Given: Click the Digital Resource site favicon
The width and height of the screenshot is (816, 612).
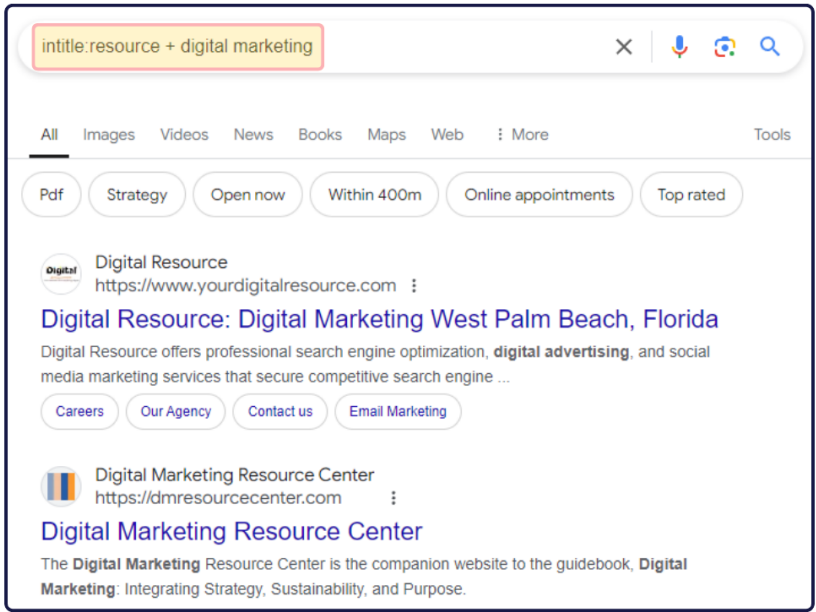Looking at the screenshot, I should tap(61, 274).
